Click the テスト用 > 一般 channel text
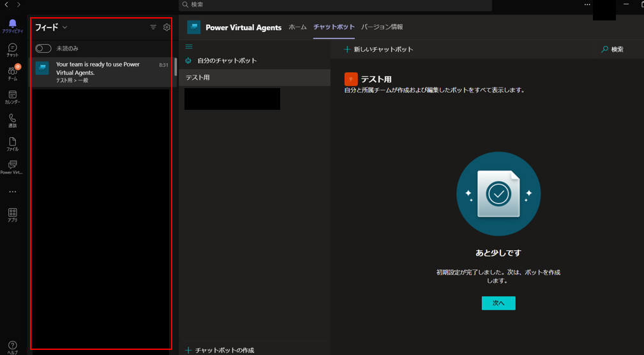 tap(72, 80)
